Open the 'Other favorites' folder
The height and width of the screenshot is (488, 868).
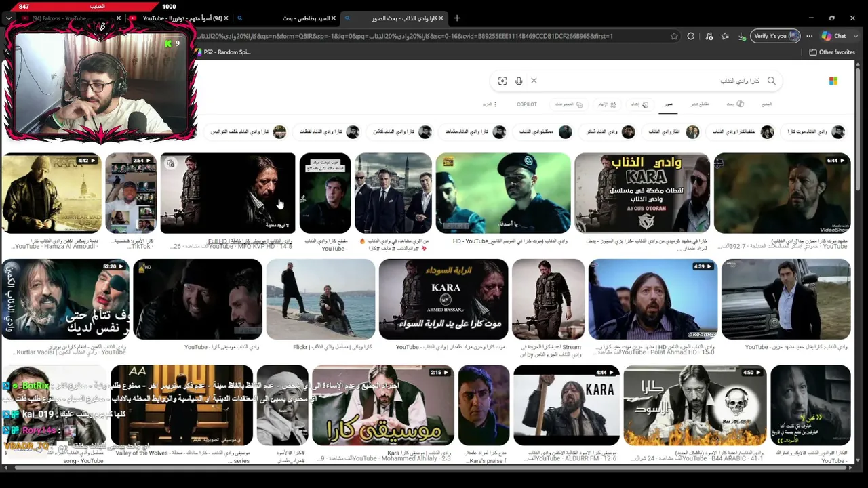[832, 52]
